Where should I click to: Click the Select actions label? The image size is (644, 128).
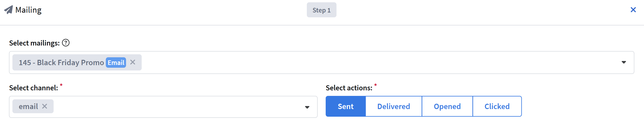point(349,88)
